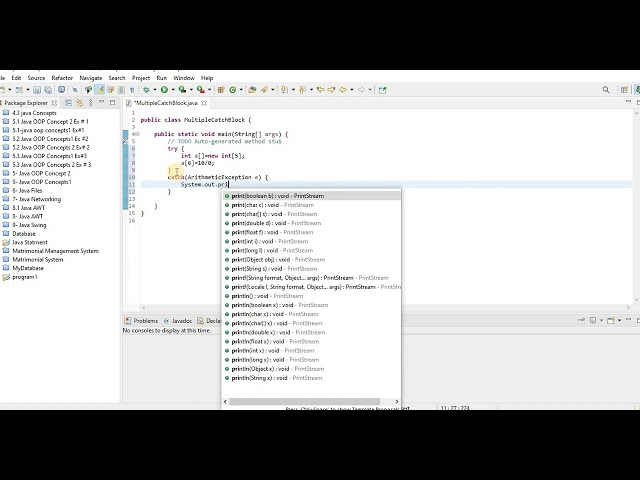Click the Open Type icon
This screenshot has width=640, height=480.
click(x=252, y=90)
